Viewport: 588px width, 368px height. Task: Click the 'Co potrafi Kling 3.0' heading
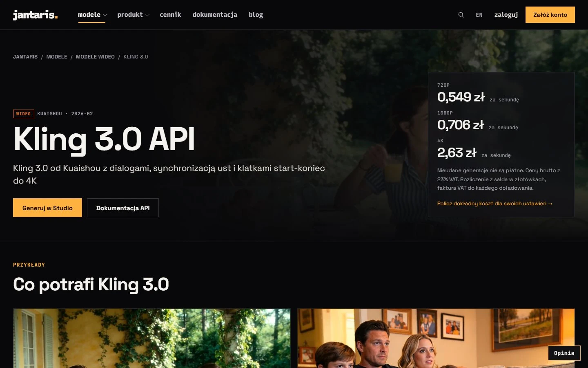click(91, 284)
